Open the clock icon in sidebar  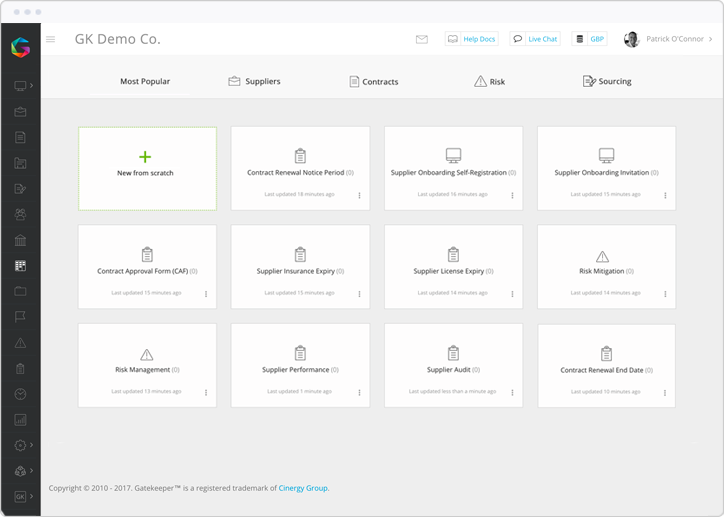coord(20,394)
